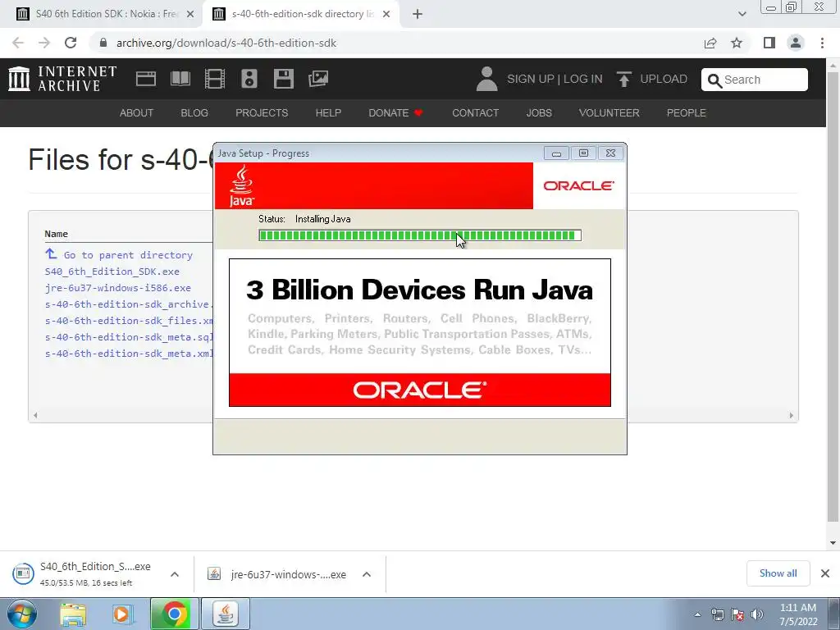Click the address bar URL

(226, 43)
